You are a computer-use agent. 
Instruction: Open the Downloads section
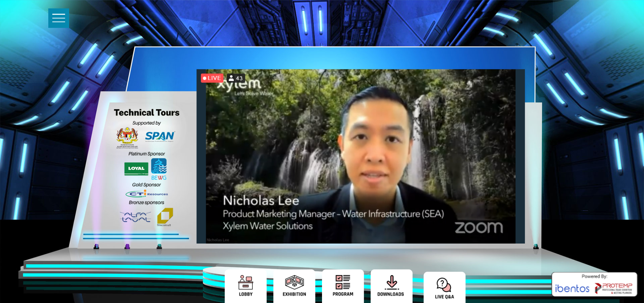click(391, 286)
